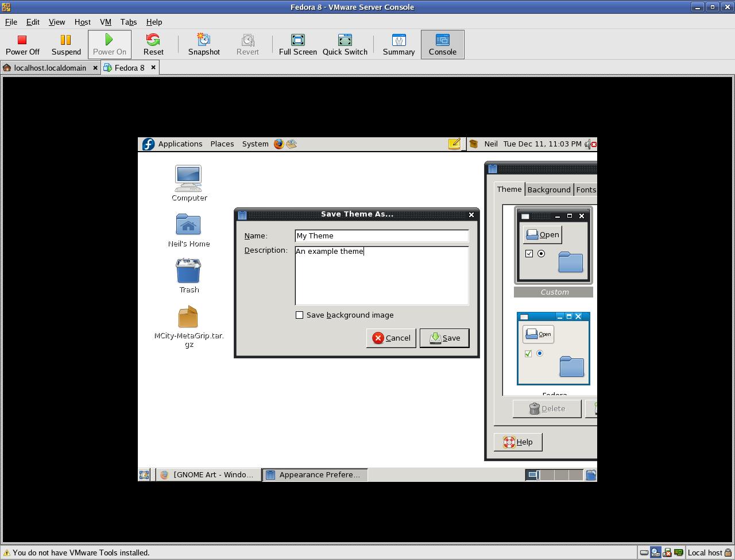The width and height of the screenshot is (735, 560).
Task: Open the Trash desktop icon
Action: coord(188,271)
